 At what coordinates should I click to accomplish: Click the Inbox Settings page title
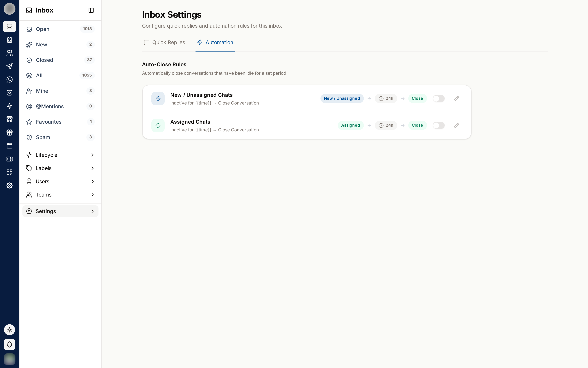pyautogui.click(x=172, y=15)
